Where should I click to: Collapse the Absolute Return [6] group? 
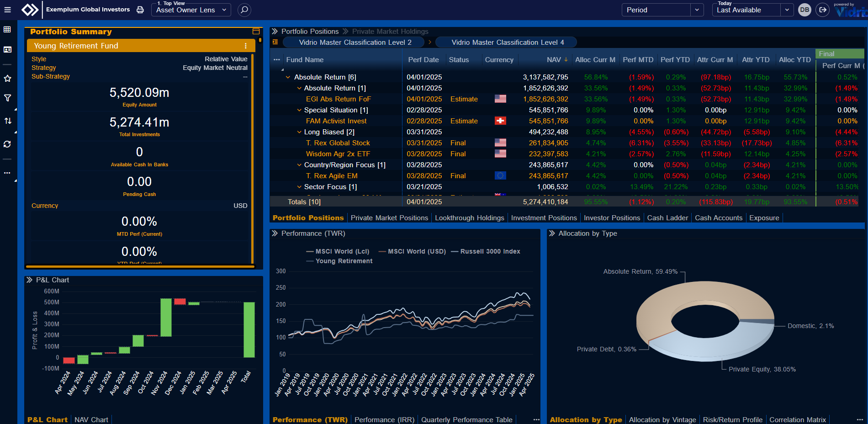coord(288,77)
